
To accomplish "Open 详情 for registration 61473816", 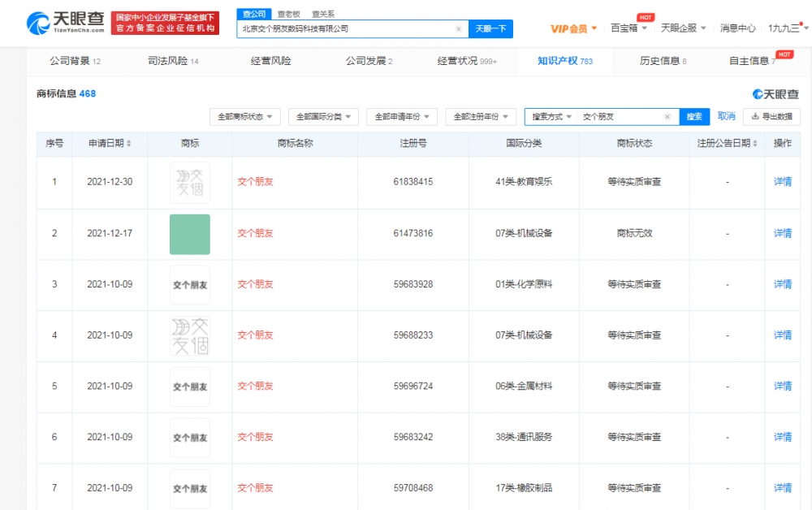I will tap(783, 234).
